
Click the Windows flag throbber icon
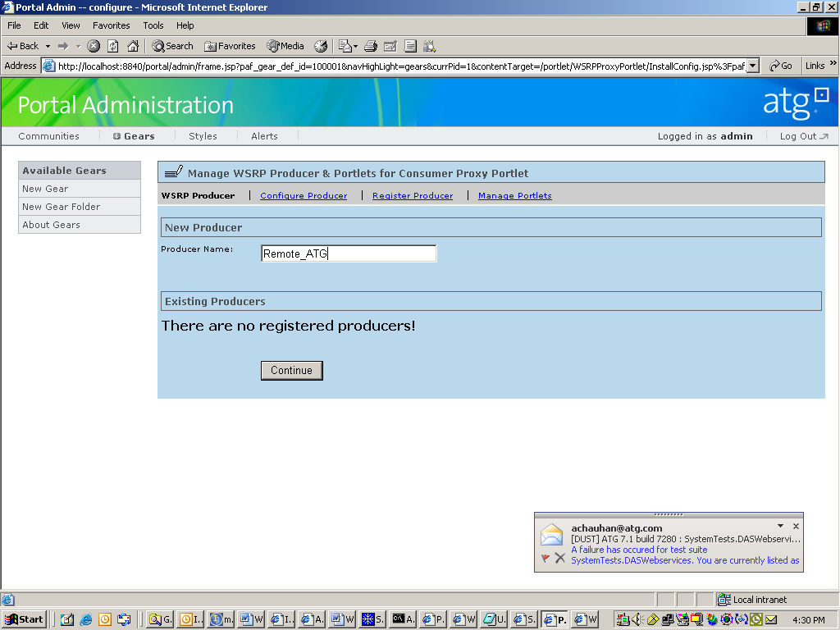point(822,25)
